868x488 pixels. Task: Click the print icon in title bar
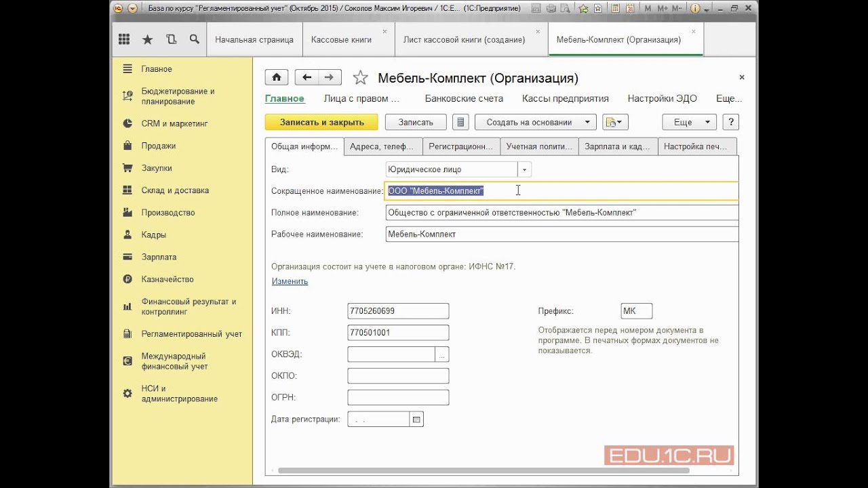pyautogui.click(x=551, y=9)
